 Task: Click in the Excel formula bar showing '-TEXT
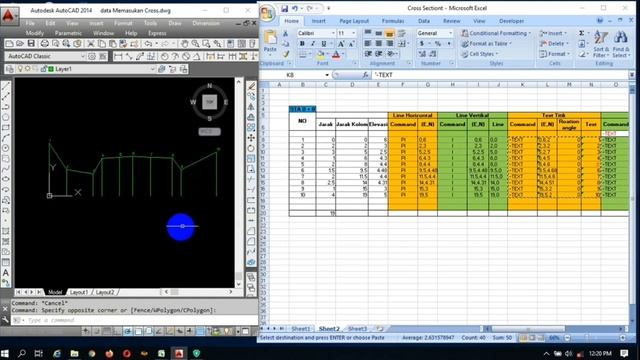coord(500,75)
